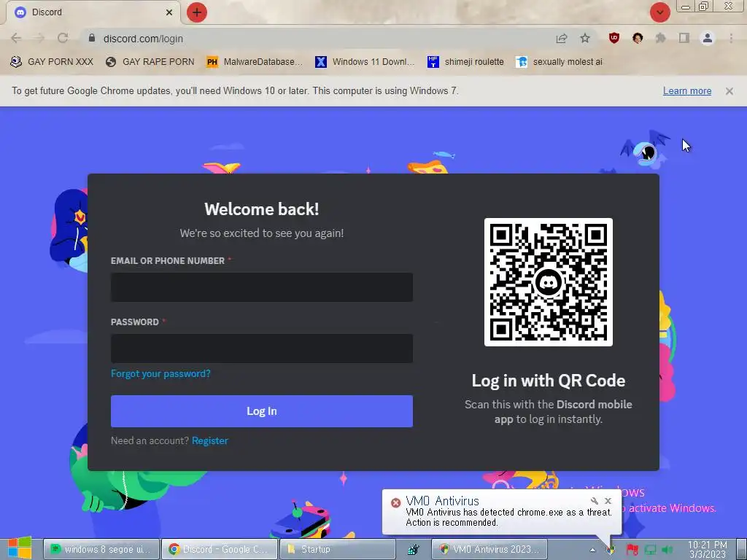The image size is (747, 560).
Task: Open the network tray icon
Action: [650, 550]
